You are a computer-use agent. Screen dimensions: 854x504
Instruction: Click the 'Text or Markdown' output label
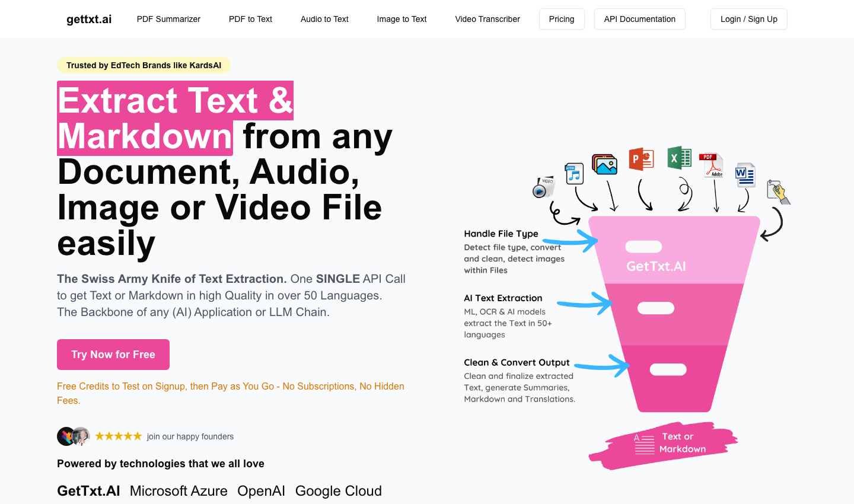pos(682,443)
